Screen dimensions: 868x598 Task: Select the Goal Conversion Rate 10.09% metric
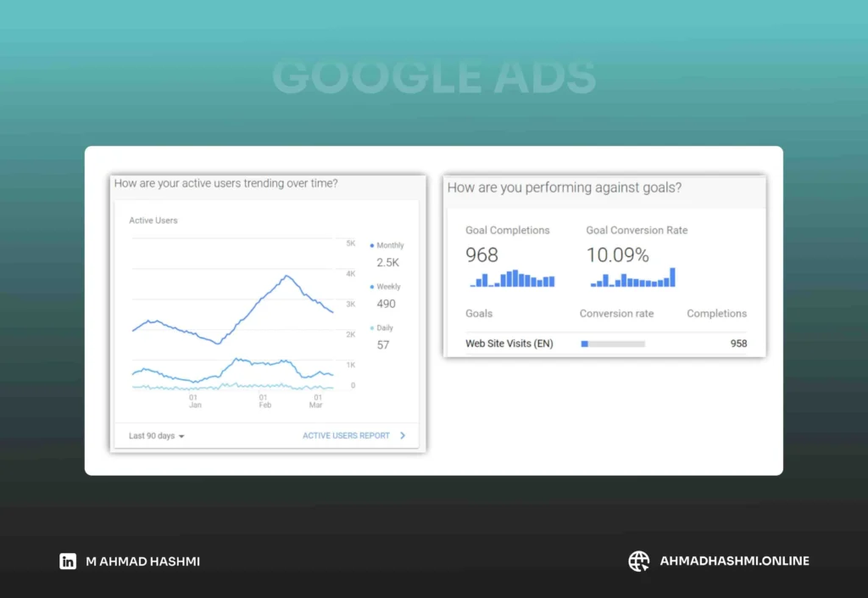click(617, 254)
